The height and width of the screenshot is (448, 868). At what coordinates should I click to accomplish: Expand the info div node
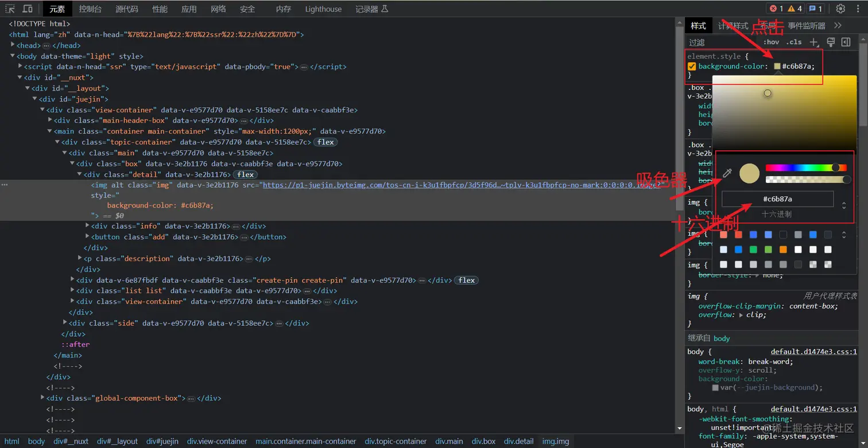[87, 226]
